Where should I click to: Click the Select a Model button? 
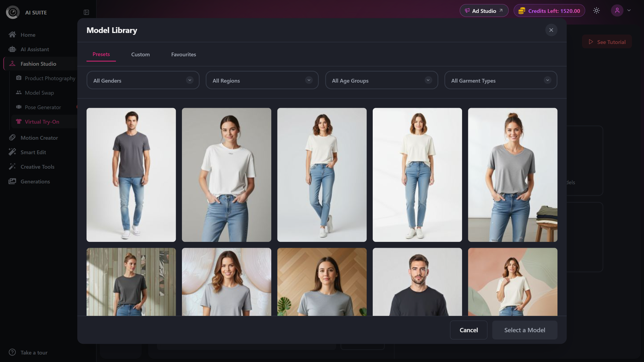pyautogui.click(x=525, y=330)
